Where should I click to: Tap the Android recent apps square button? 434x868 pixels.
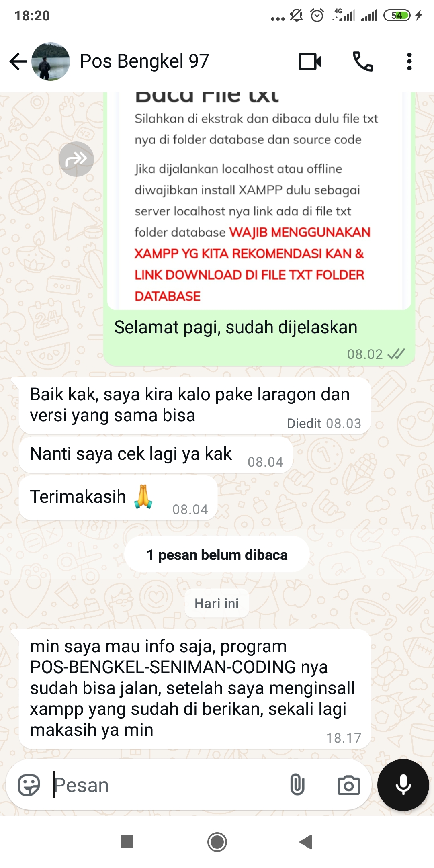(127, 842)
